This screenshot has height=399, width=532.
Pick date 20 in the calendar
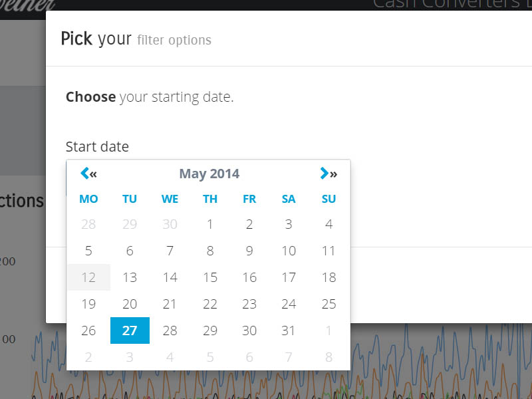click(x=130, y=304)
